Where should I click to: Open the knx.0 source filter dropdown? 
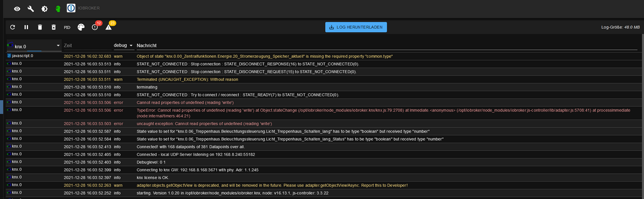click(34, 46)
